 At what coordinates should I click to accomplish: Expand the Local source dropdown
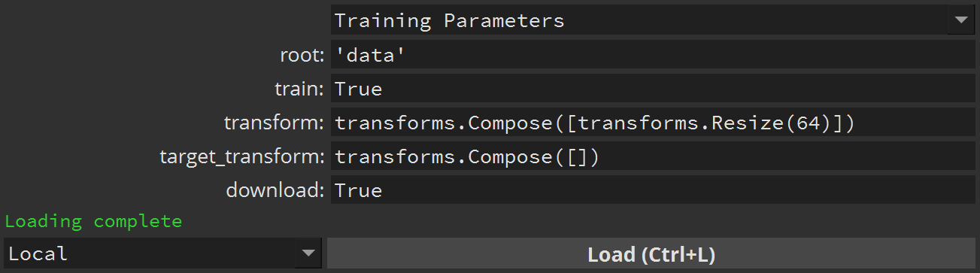point(162,253)
